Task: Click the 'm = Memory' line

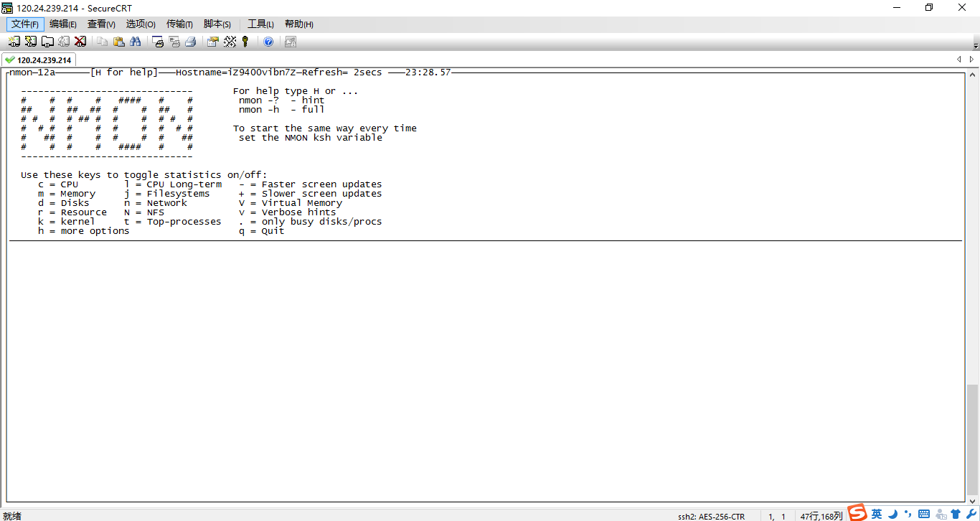Action: [67, 194]
